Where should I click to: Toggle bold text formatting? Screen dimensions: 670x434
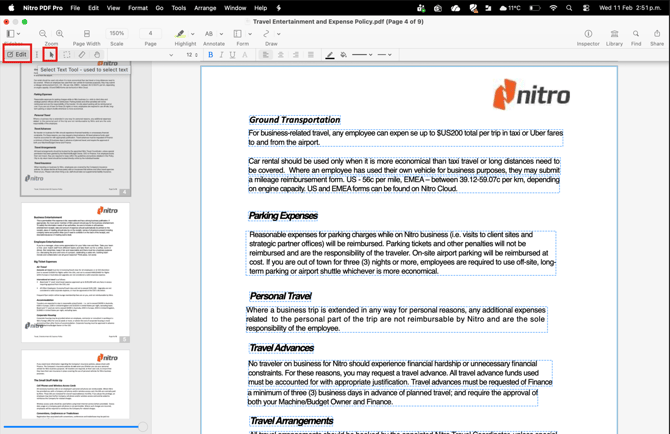[210, 55]
